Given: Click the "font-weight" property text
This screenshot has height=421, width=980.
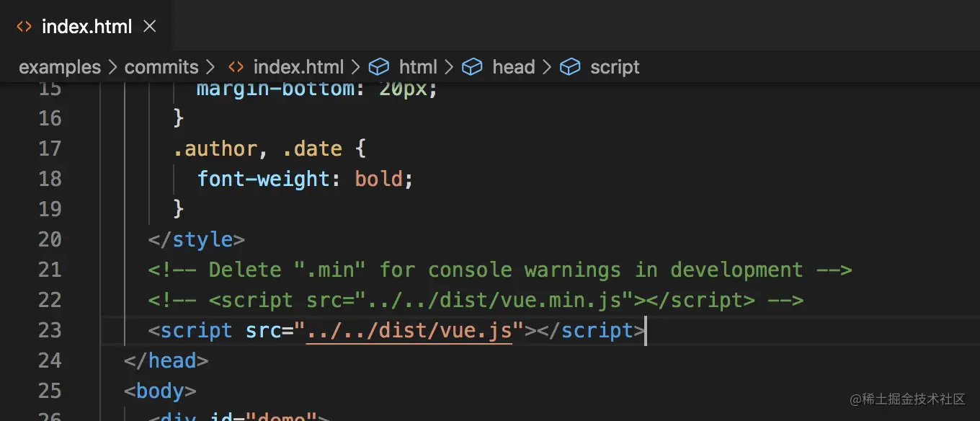Looking at the screenshot, I should 264,179.
